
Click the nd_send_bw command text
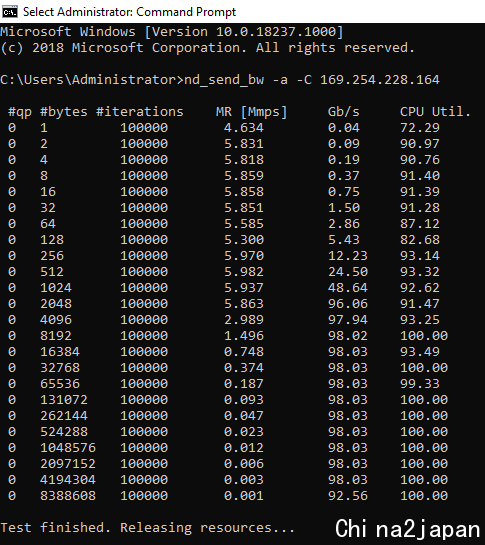click(x=224, y=80)
